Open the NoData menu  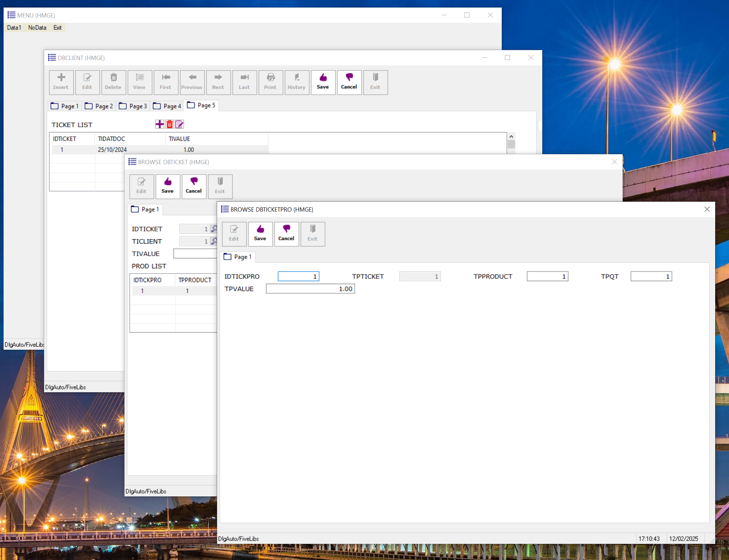37,28
